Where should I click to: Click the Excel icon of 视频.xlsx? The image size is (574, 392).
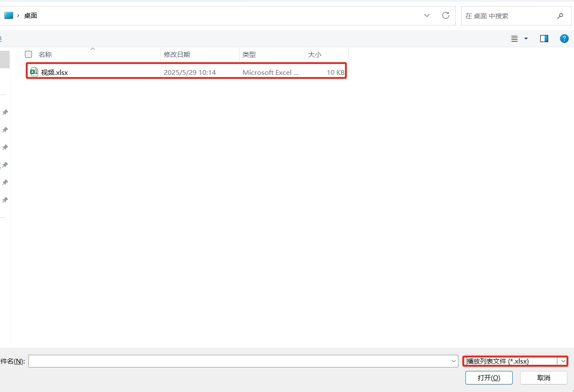(x=34, y=72)
